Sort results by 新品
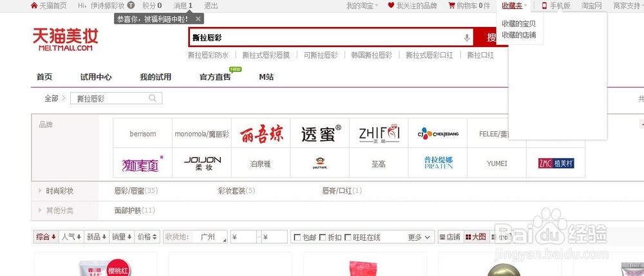 (x=97, y=237)
